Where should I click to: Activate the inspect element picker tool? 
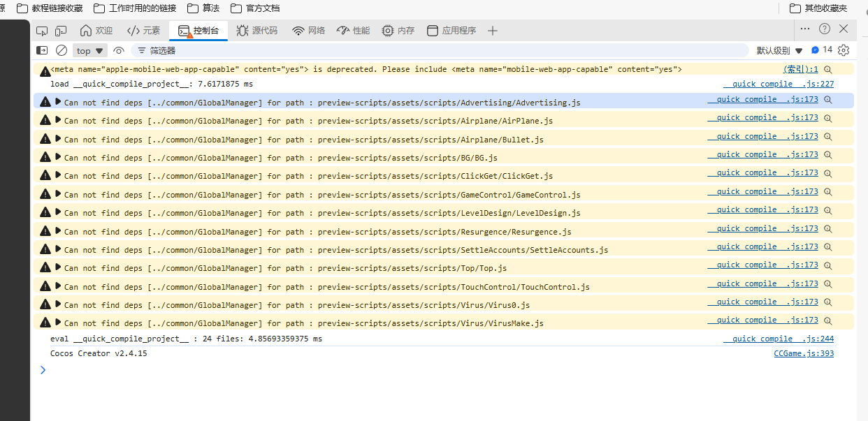tap(42, 31)
